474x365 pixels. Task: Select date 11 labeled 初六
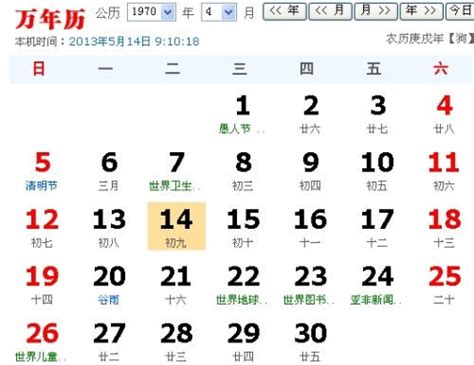click(x=444, y=171)
